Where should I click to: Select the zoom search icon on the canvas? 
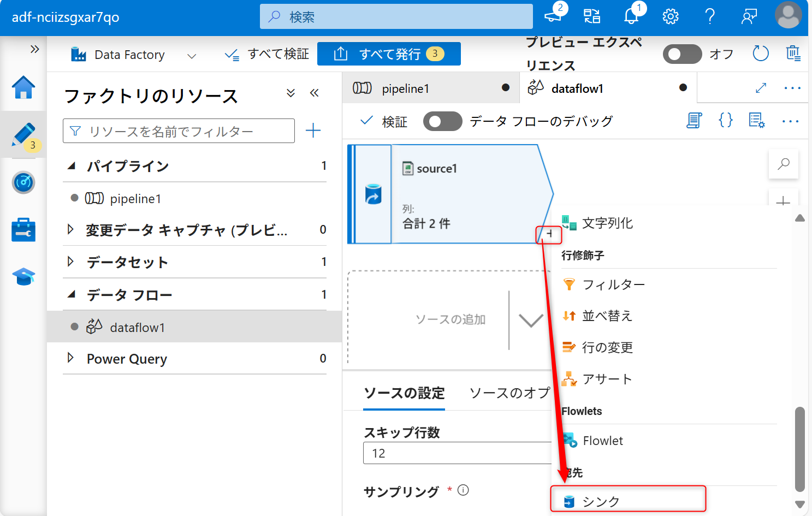(x=783, y=163)
